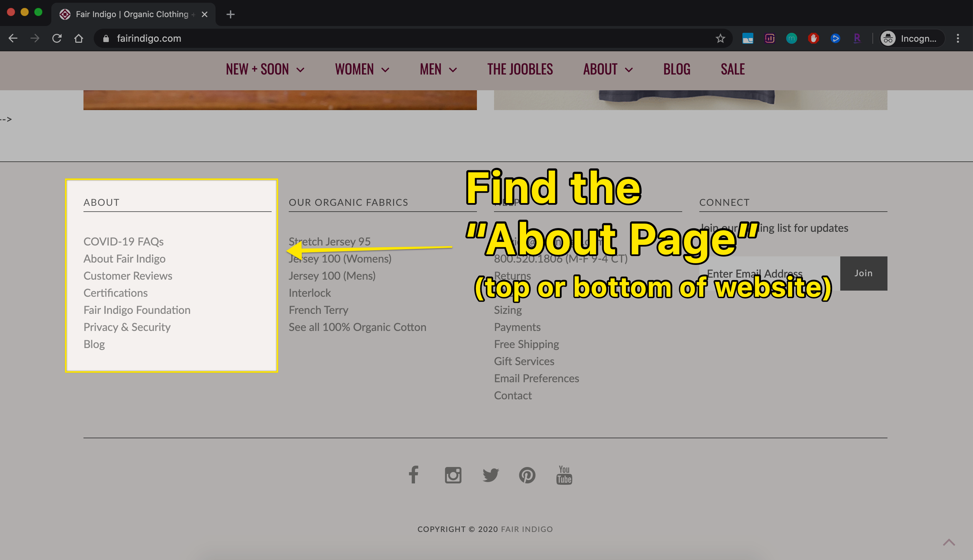Open the Payments help link

click(x=517, y=327)
